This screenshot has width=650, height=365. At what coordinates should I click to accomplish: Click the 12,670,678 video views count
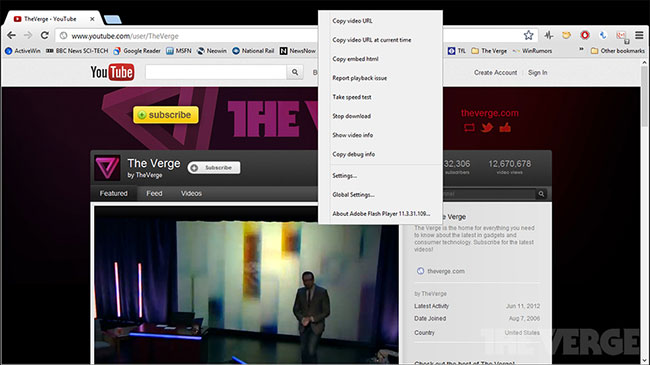(509, 164)
